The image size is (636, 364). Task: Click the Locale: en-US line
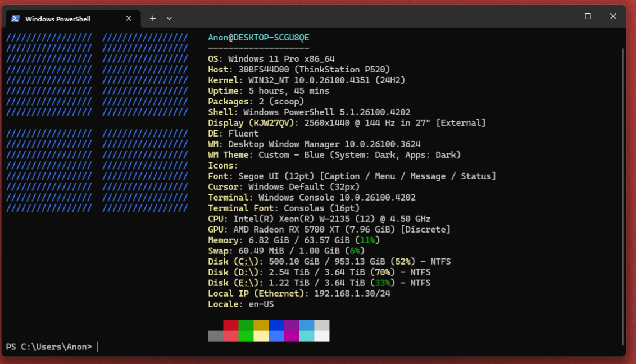coord(241,304)
